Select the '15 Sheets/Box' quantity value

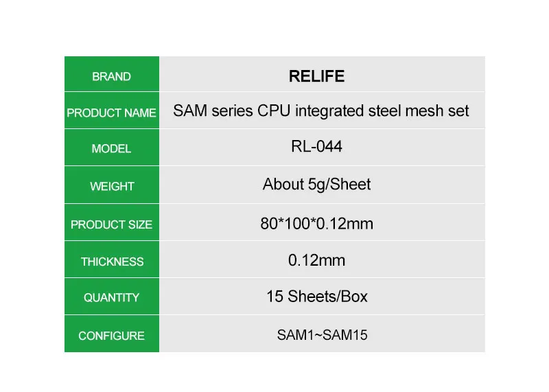pos(316,297)
